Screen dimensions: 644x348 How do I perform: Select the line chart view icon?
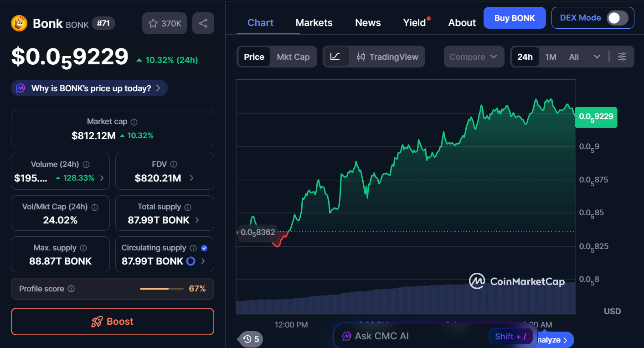(x=336, y=57)
